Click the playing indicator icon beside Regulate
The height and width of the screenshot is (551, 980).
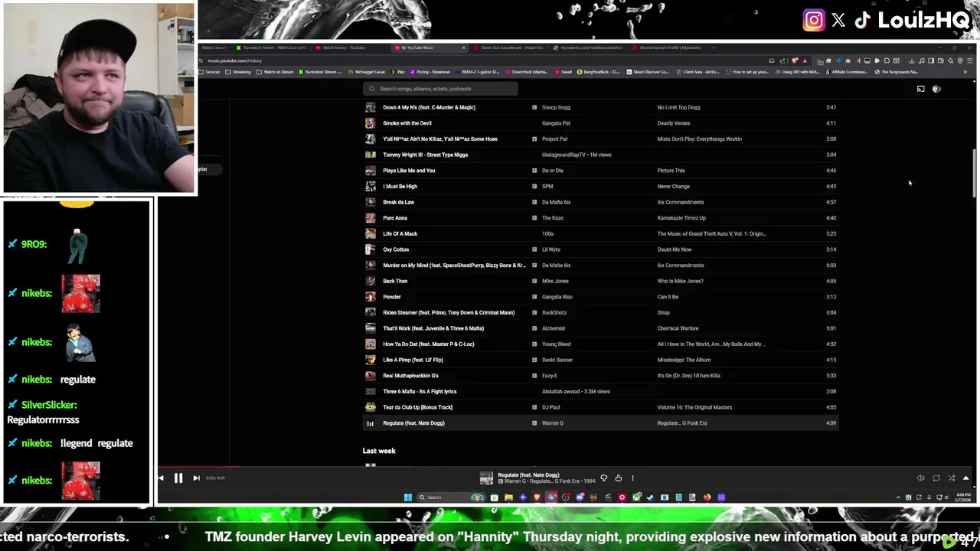(371, 423)
